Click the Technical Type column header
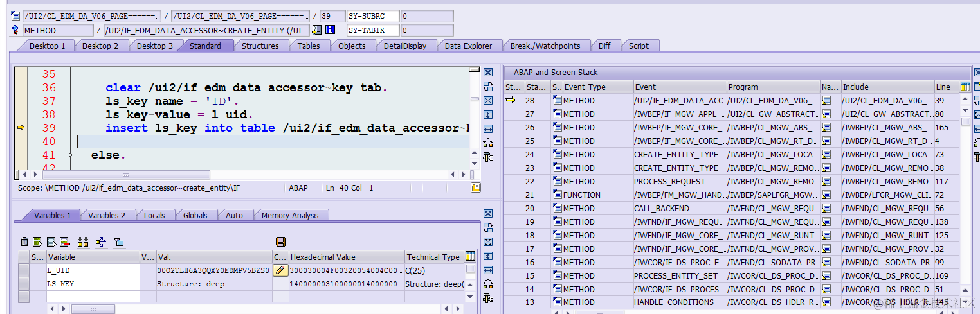This screenshot has width=980, height=314. tap(433, 257)
